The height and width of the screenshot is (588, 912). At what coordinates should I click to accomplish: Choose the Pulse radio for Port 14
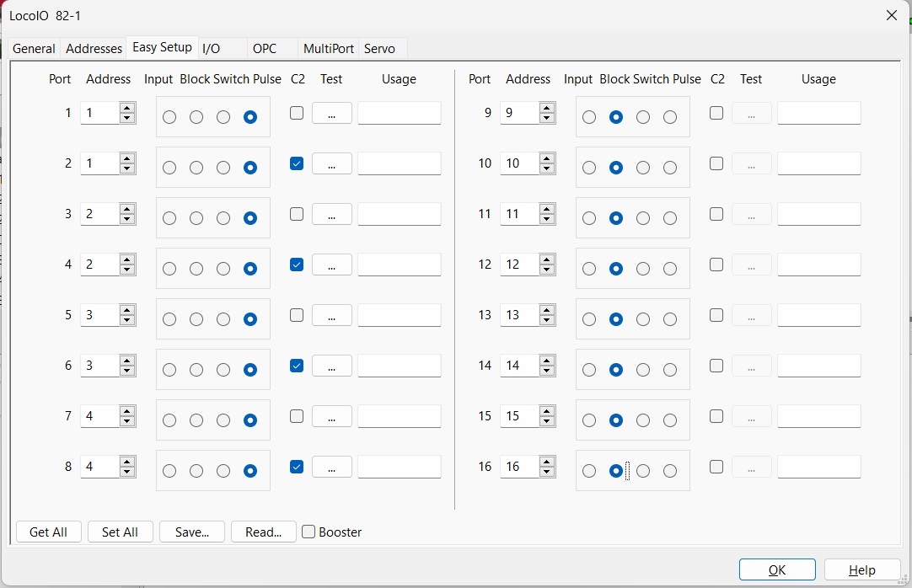[x=670, y=370]
